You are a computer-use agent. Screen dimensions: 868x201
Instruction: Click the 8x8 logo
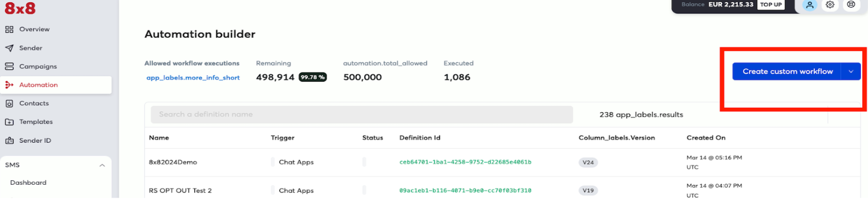pyautogui.click(x=20, y=8)
